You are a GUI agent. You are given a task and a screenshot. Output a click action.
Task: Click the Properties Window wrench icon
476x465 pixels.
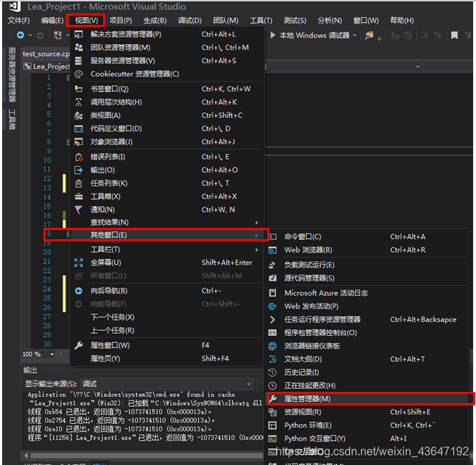click(x=79, y=345)
